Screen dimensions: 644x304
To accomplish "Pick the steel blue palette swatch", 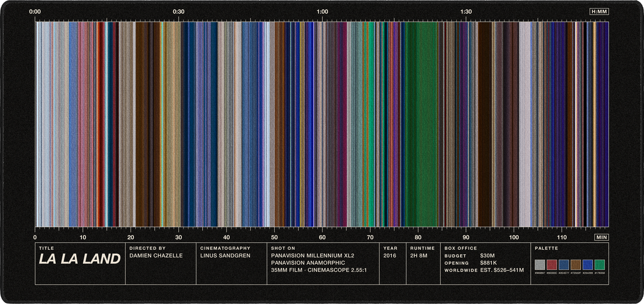I will coord(563,264).
